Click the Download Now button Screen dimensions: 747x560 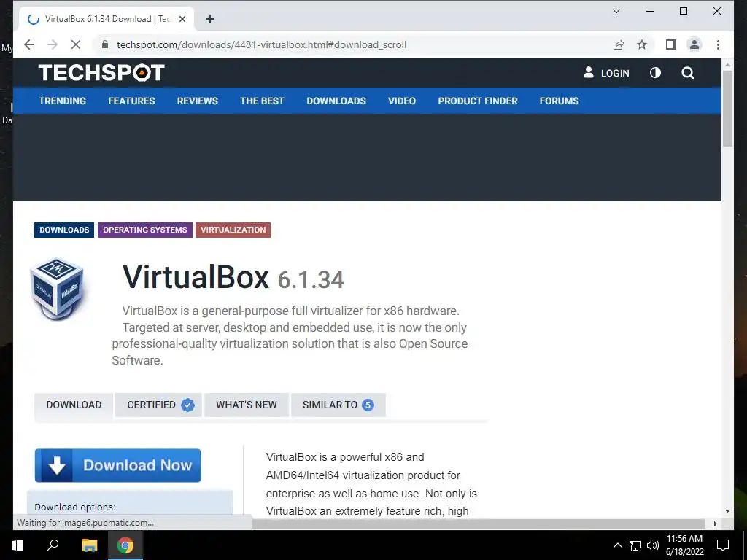117,465
